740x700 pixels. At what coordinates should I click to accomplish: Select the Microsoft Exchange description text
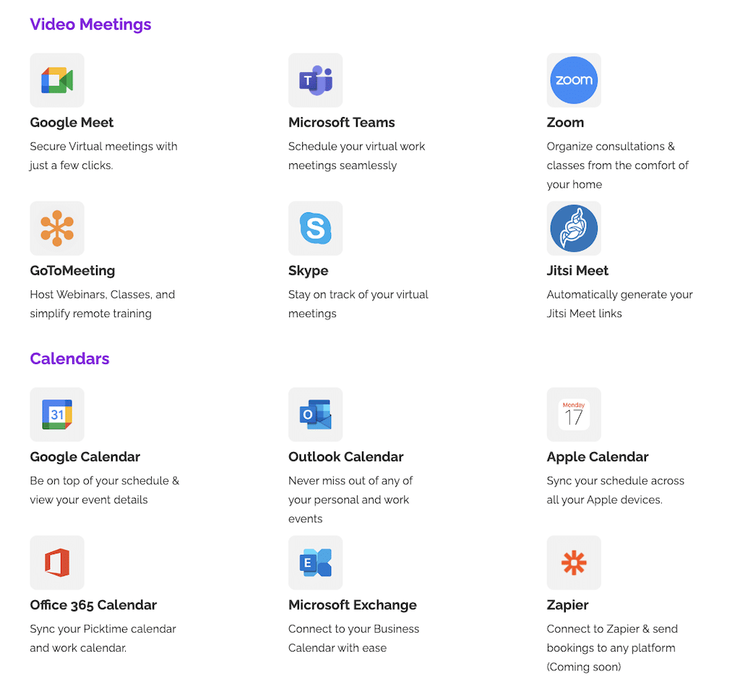[353, 639]
